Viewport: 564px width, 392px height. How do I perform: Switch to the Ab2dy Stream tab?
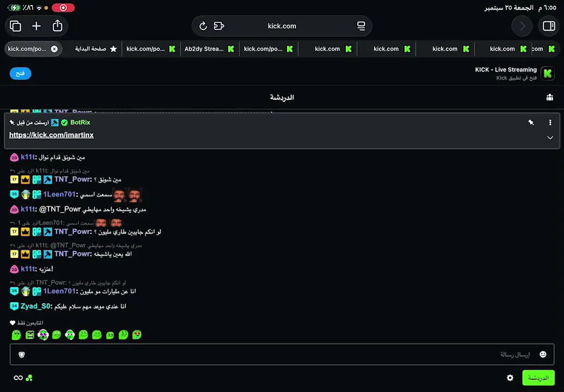click(x=210, y=49)
